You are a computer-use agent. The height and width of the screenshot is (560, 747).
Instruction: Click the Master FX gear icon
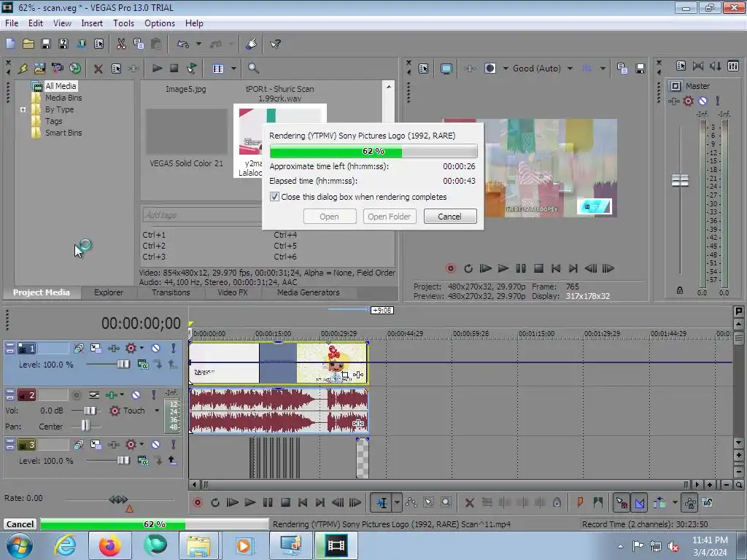click(x=689, y=101)
